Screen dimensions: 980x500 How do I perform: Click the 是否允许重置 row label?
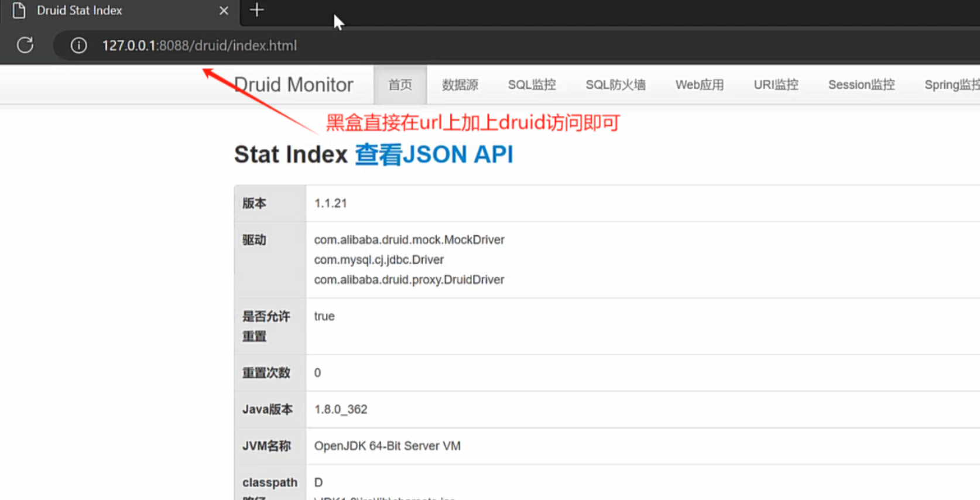tap(266, 326)
